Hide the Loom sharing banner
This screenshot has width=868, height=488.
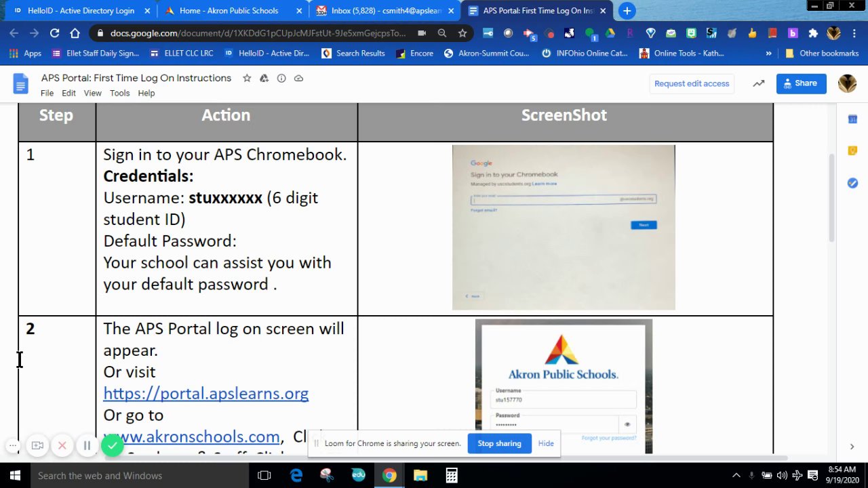tap(546, 443)
